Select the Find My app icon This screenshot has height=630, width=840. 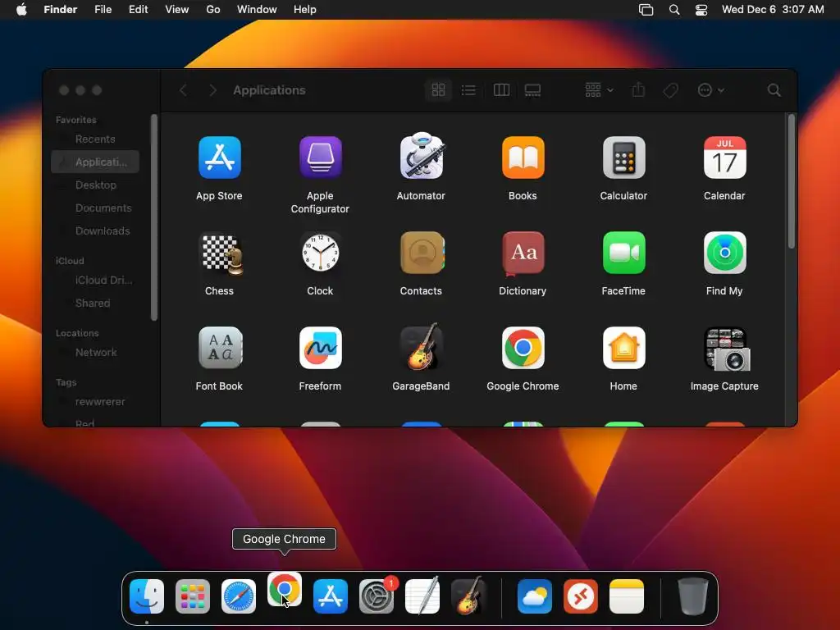(724, 253)
